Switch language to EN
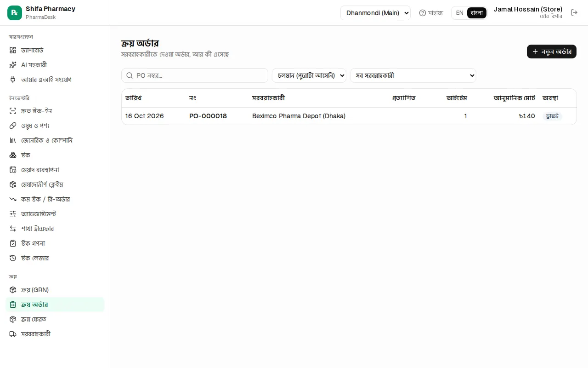This screenshot has width=588, height=368. click(x=459, y=13)
